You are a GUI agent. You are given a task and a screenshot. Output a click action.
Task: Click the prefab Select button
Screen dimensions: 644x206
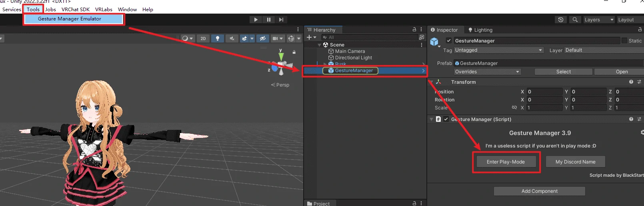click(564, 72)
